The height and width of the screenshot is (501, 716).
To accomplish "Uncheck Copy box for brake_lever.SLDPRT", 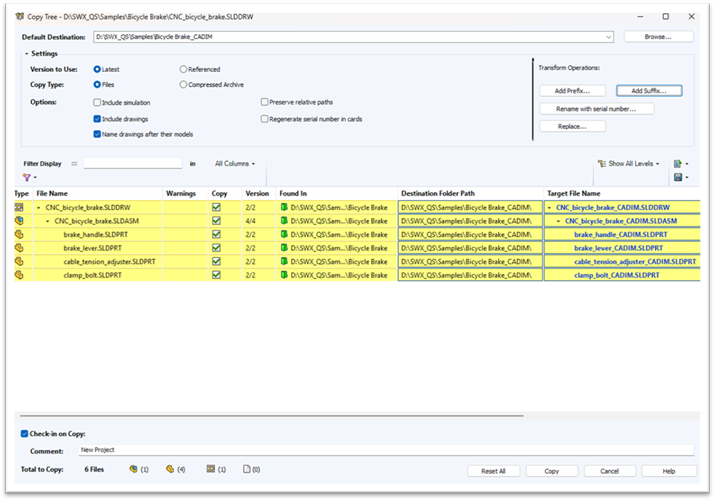I will click(x=216, y=248).
